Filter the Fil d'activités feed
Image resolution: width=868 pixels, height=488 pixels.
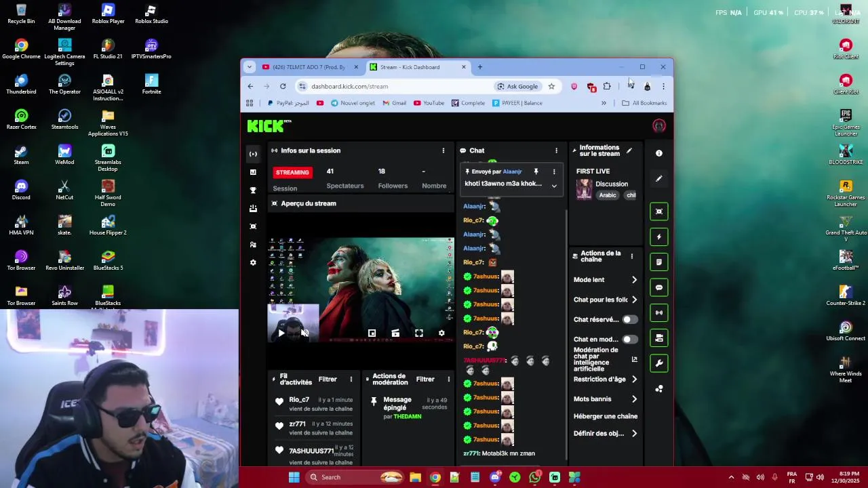(x=328, y=380)
